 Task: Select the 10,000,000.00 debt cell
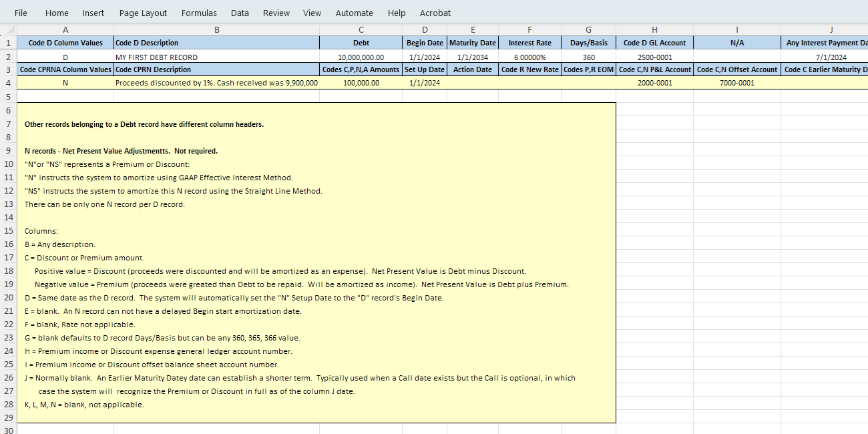click(x=361, y=57)
